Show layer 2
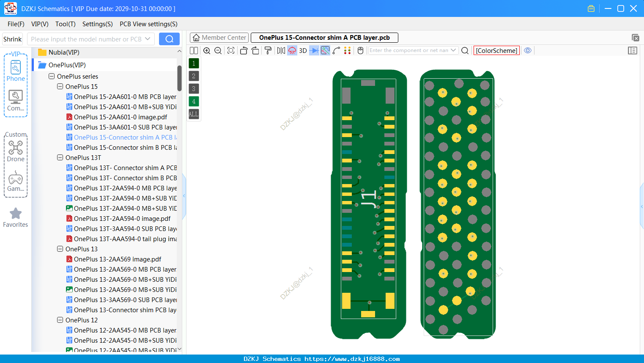 tap(194, 76)
